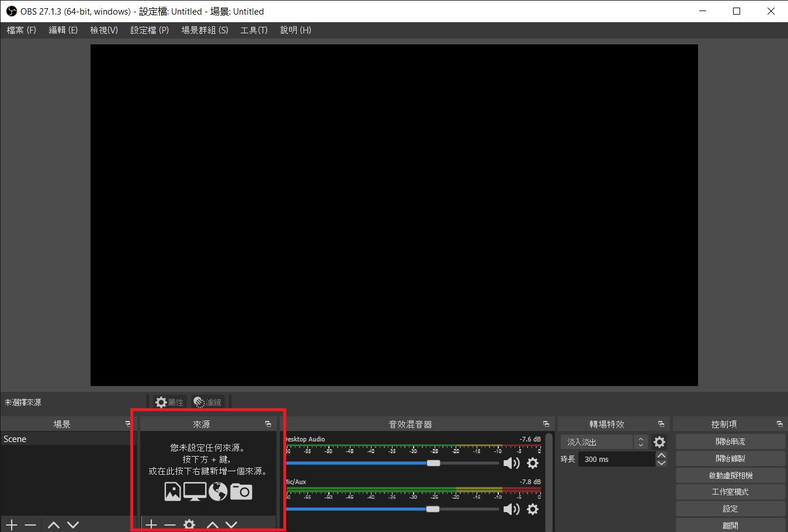
Task: Select the Scene item in scenes list
Action: click(15, 439)
